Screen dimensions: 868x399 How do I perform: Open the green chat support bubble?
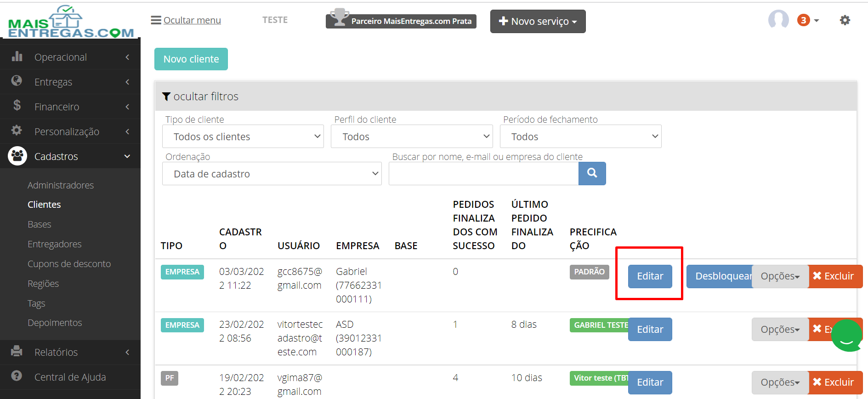point(847,336)
